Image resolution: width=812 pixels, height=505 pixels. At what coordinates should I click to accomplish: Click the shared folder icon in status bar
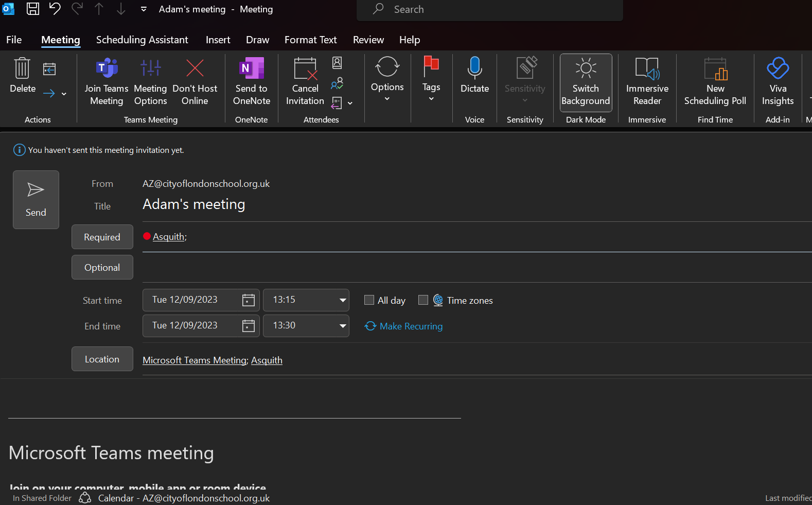coord(85,498)
